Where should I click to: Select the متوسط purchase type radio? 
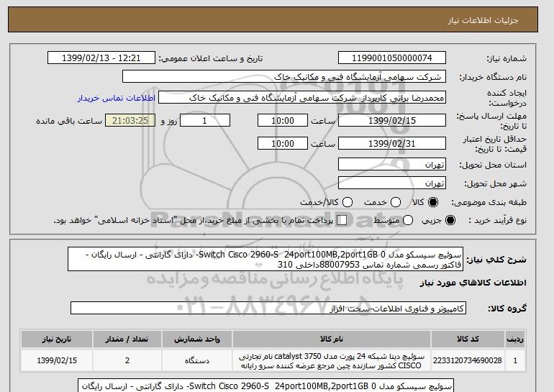408,220
